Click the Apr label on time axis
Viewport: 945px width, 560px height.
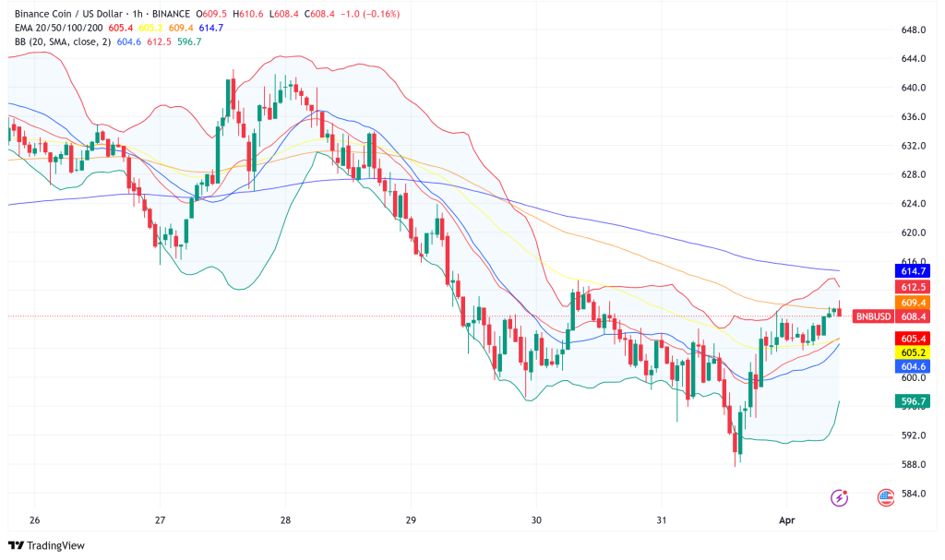786,520
